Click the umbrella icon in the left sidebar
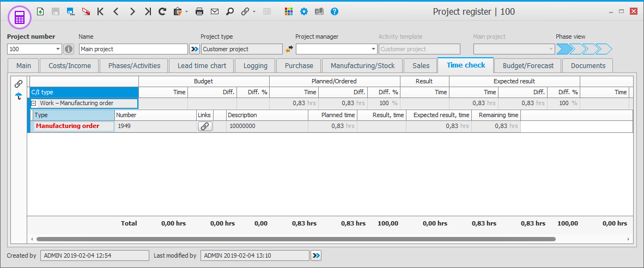This screenshot has width=644, height=268. 19,96
